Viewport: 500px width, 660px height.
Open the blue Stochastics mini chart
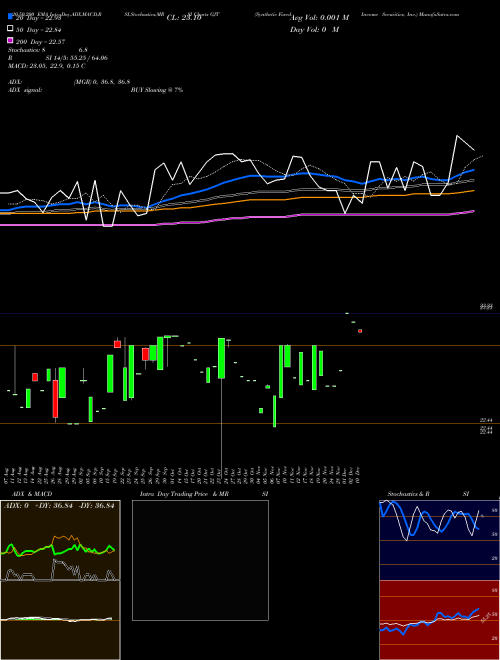coord(439,540)
